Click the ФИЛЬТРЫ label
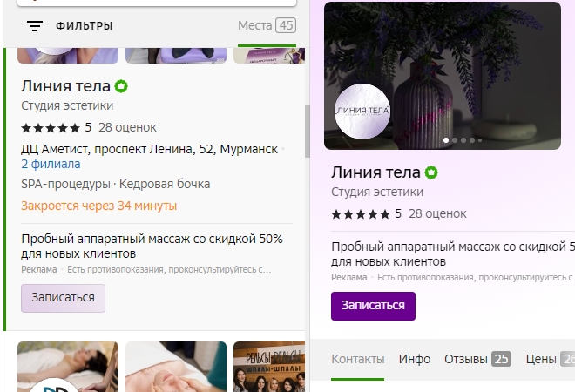Viewport: 575px width, 392px height. tap(84, 26)
